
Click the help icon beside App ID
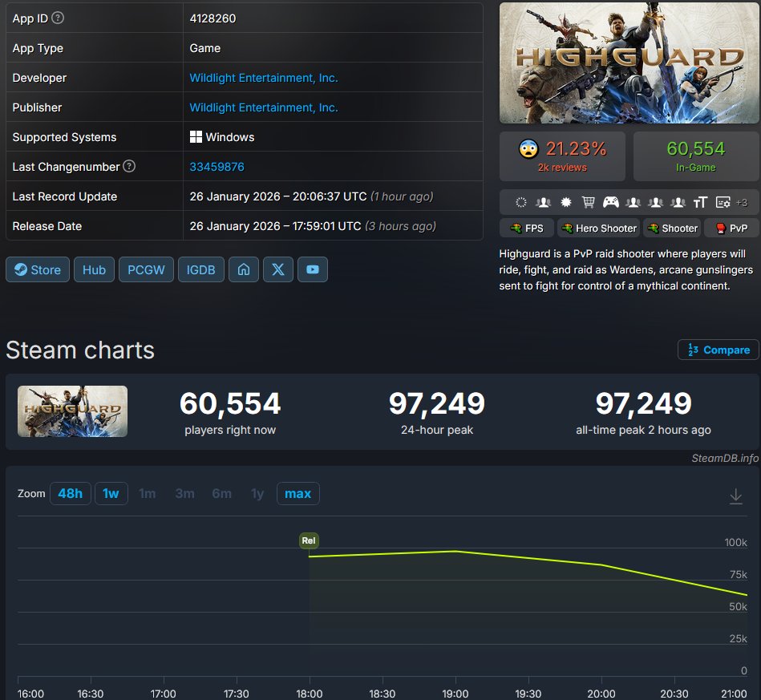tap(58, 18)
